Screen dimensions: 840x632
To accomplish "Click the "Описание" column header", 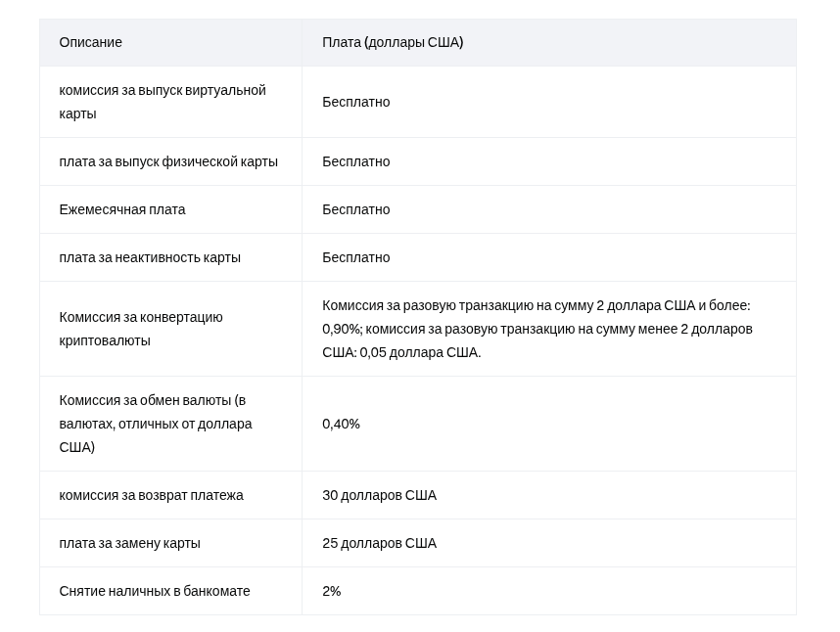I will coord(91,42).
